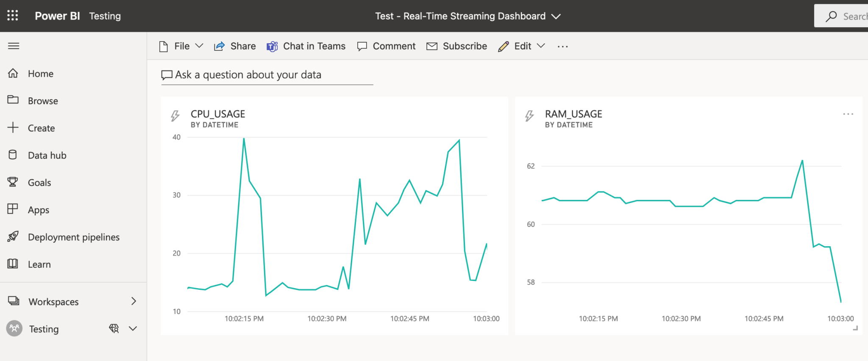The height and width of the screenshot is (361, 868).
Task: Click the Home house icon
Action: (x=13, y=73)
